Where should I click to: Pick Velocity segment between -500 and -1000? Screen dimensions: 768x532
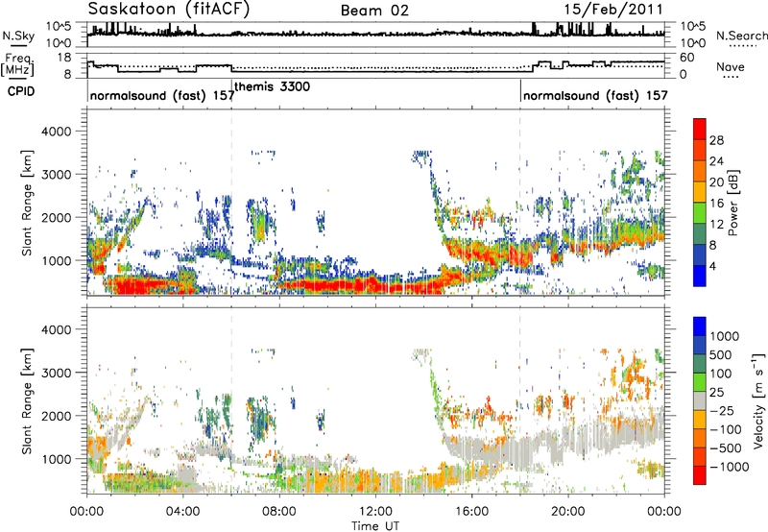(700, 456)
